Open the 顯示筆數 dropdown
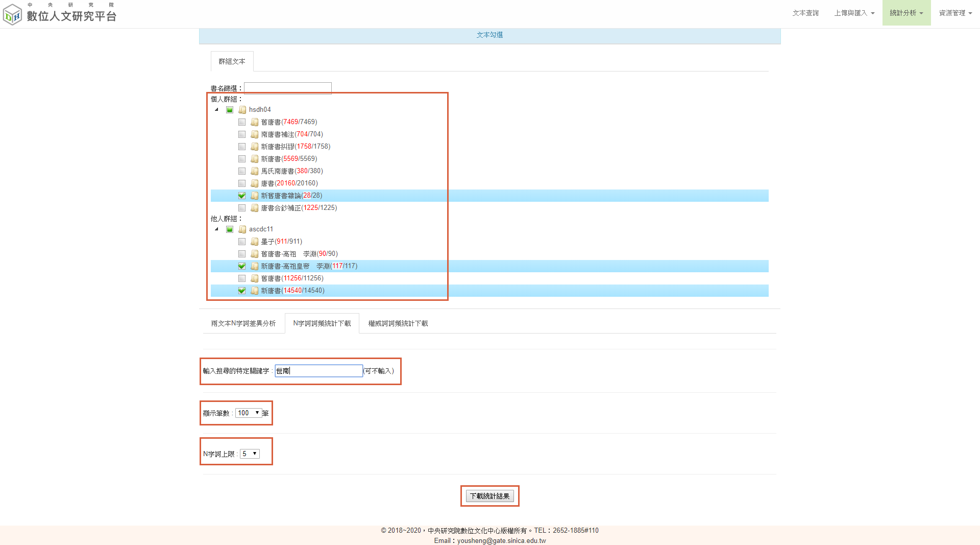 click(x=249, y=413)
